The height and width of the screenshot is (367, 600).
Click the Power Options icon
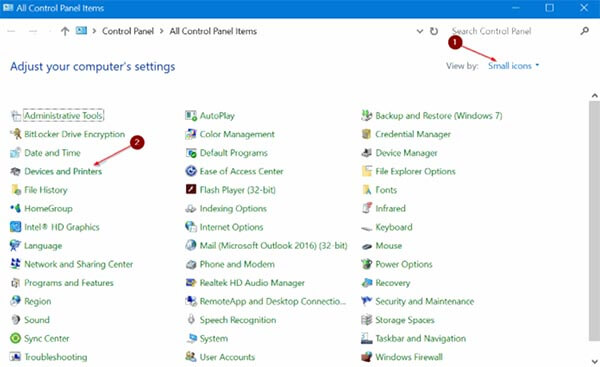pyautogui.click(x=367, y=264)
